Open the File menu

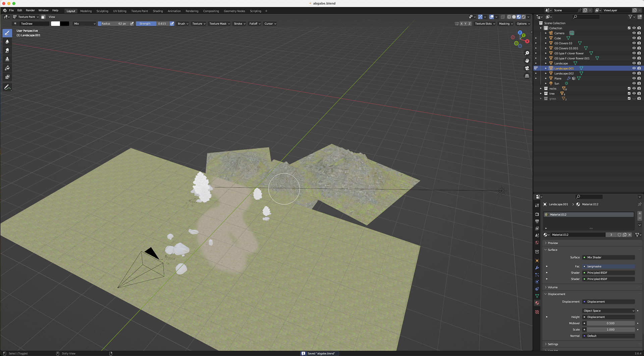point(11,10)
